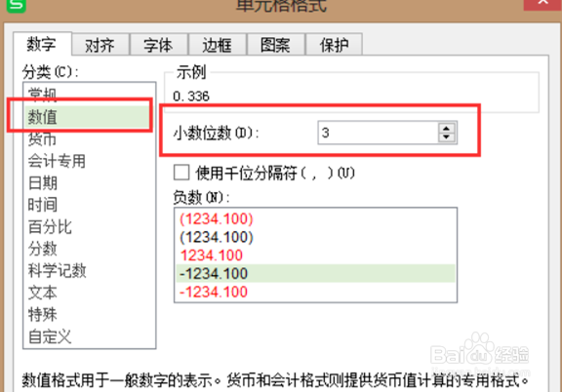Image resolution: width=562 pixels, height=392 pixels.
Task: Switch to the 数字 tab
Action: click(42, 44)
